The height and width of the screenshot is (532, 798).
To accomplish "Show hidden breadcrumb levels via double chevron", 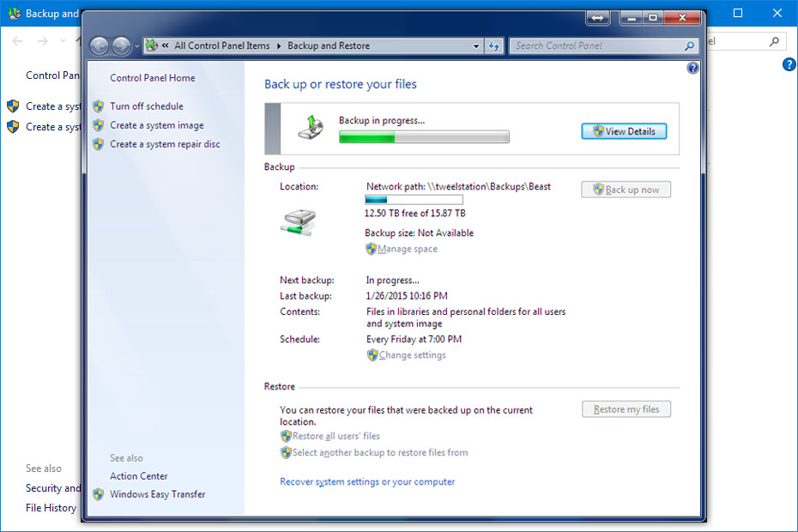I will pos(166,45).
